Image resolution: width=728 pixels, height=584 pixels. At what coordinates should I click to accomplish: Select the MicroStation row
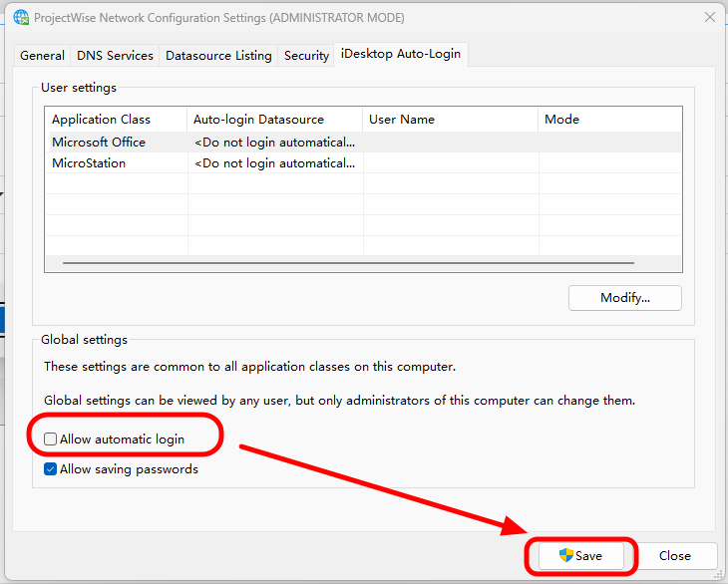coord(365,163)
